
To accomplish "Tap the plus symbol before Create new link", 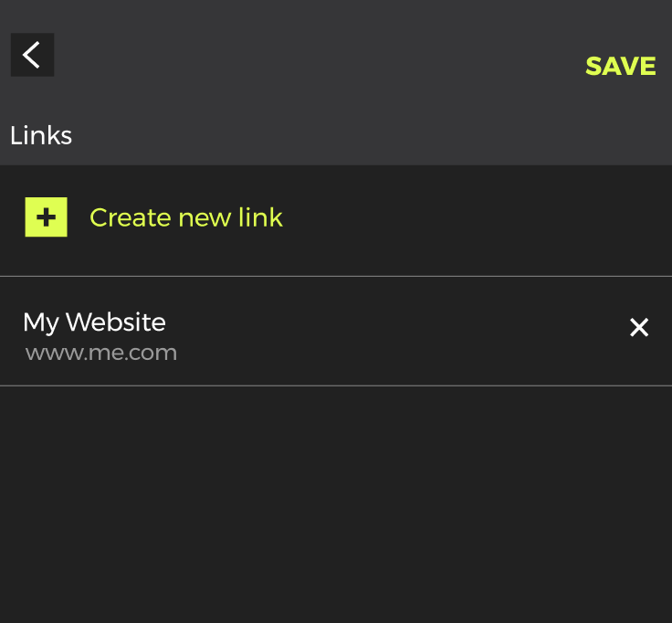I will point(47,217).
